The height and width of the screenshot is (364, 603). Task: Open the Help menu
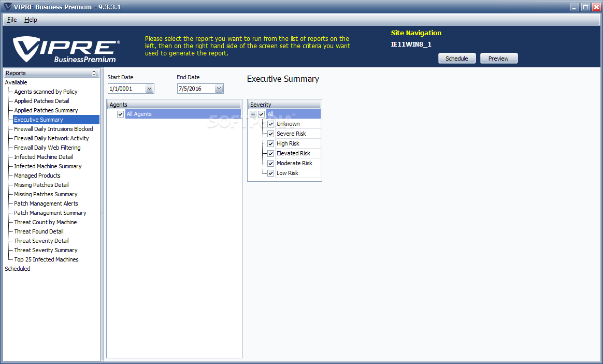coord(31,20)
